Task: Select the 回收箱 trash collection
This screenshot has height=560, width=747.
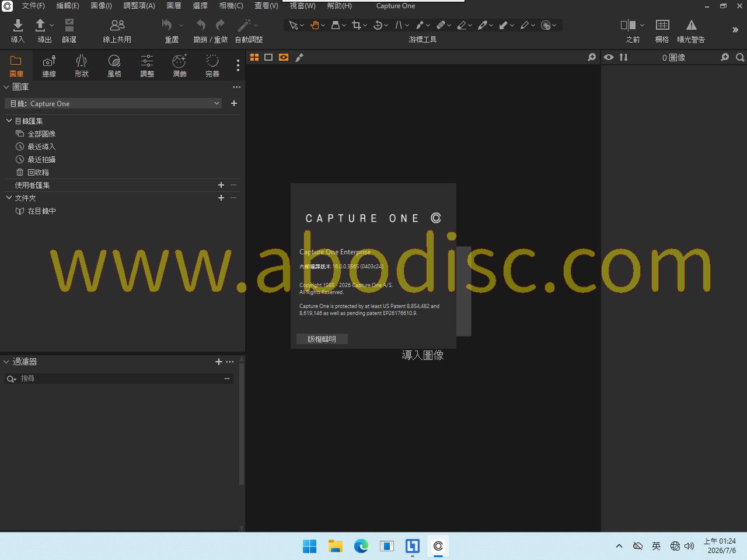Action: tap(38, 172)
